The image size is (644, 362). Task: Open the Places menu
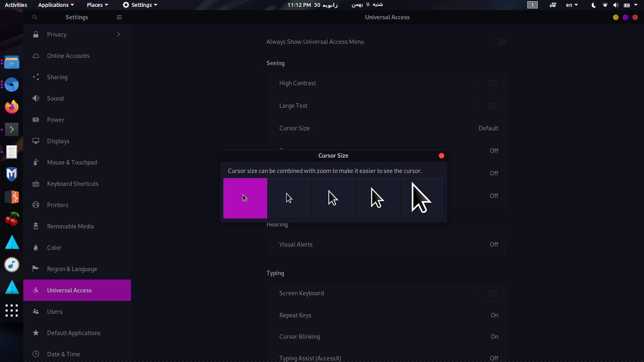tap(97, 5)
